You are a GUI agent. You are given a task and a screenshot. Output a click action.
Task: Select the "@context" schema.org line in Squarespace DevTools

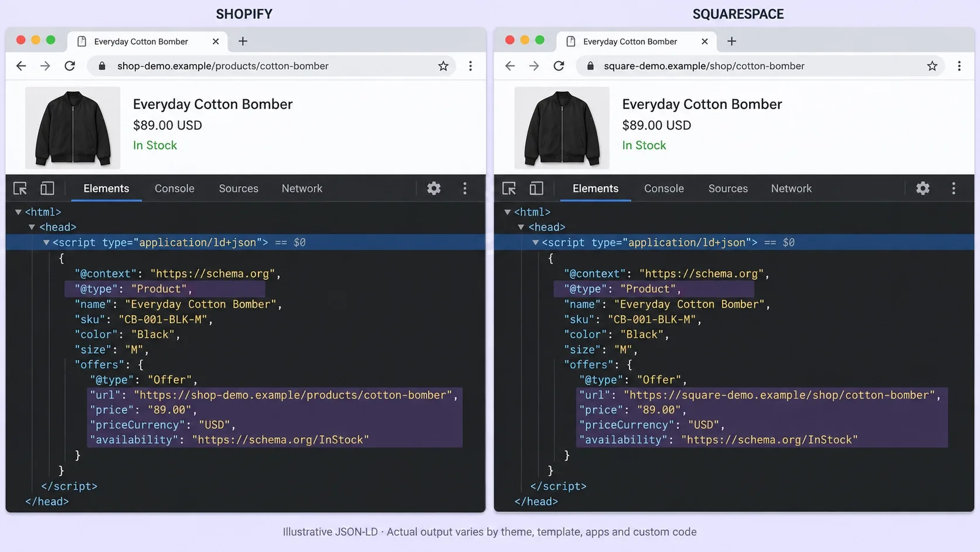(x=666, y=273)
